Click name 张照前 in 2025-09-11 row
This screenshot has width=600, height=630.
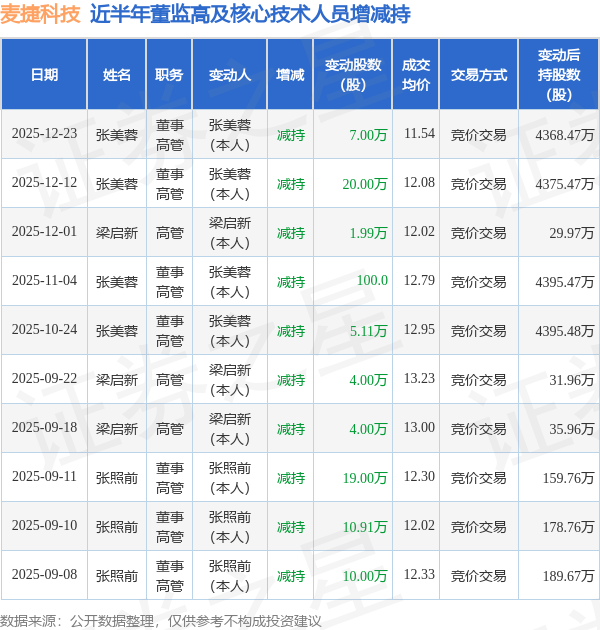click(117, 478)
